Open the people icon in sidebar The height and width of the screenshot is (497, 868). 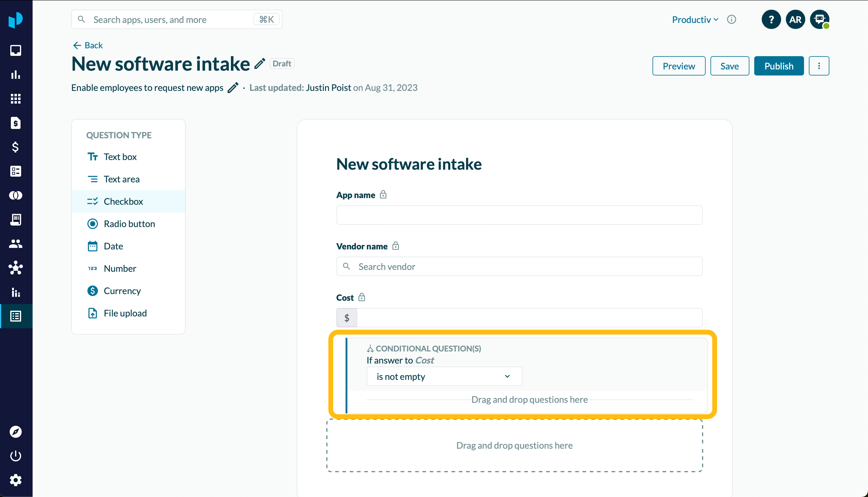(16, 244)
